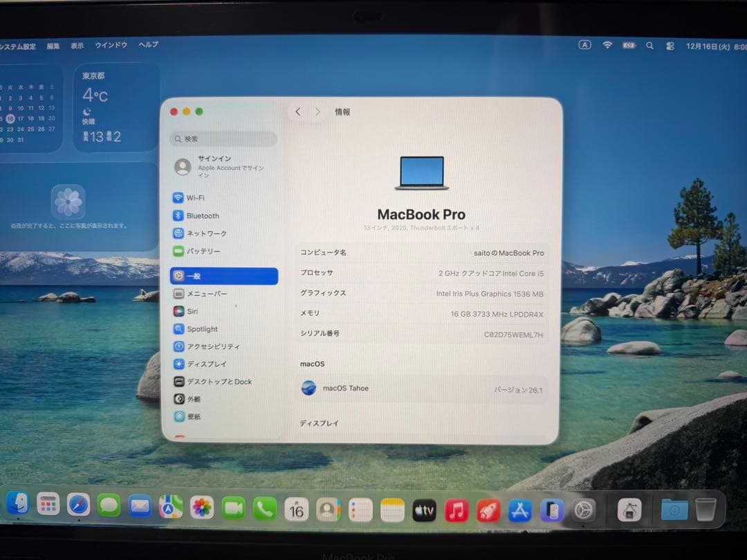Launch Safari from the Dock
The width and height of the screenshot is (747, 560).
78,507
